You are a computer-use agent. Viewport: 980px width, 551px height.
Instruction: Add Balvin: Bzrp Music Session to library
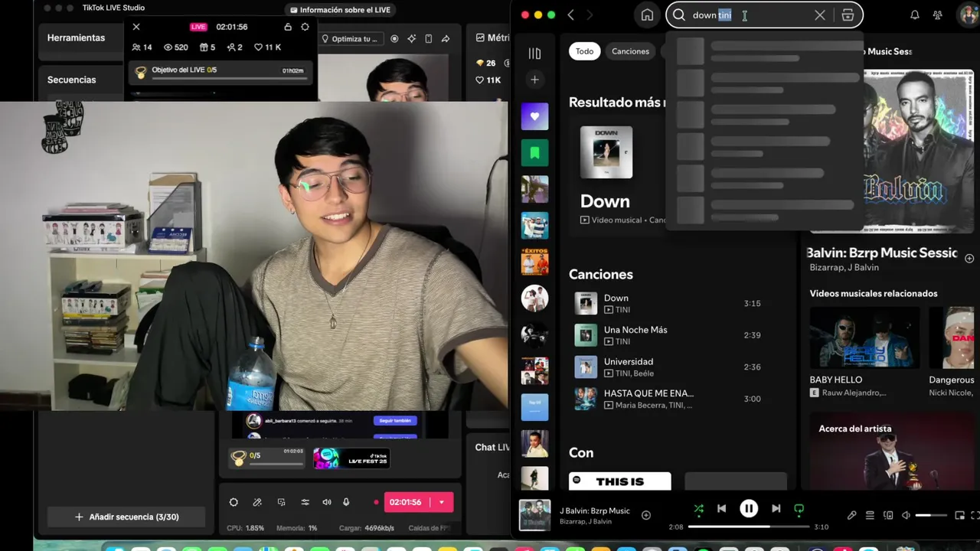pyautogui.click(x=969, y=259)
